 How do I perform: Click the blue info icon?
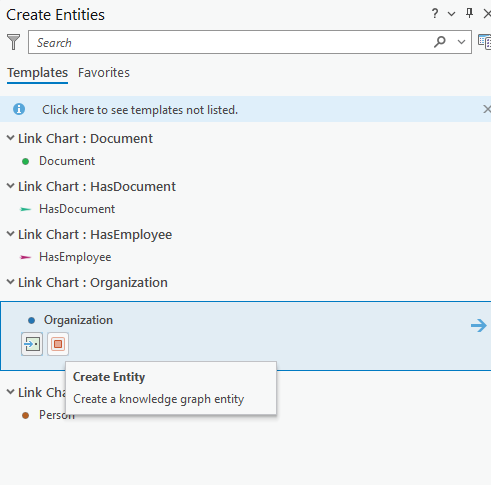click(19, 109)
